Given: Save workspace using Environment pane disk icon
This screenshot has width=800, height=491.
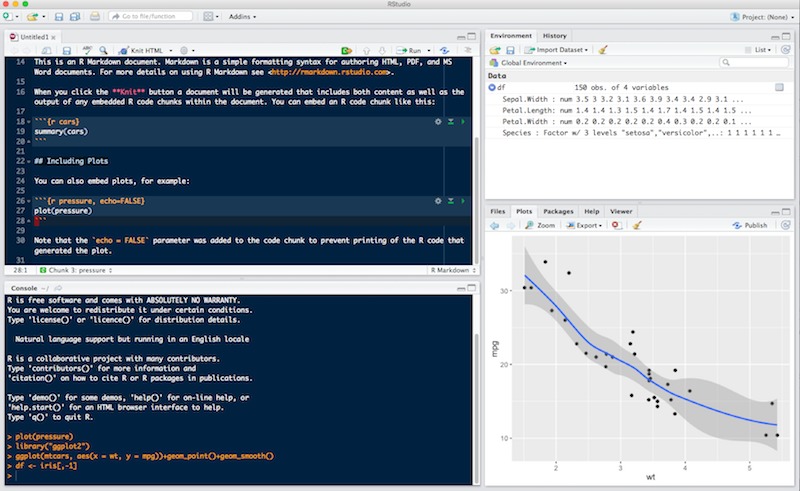Looking at the screenshot, I should click(510, 48).
